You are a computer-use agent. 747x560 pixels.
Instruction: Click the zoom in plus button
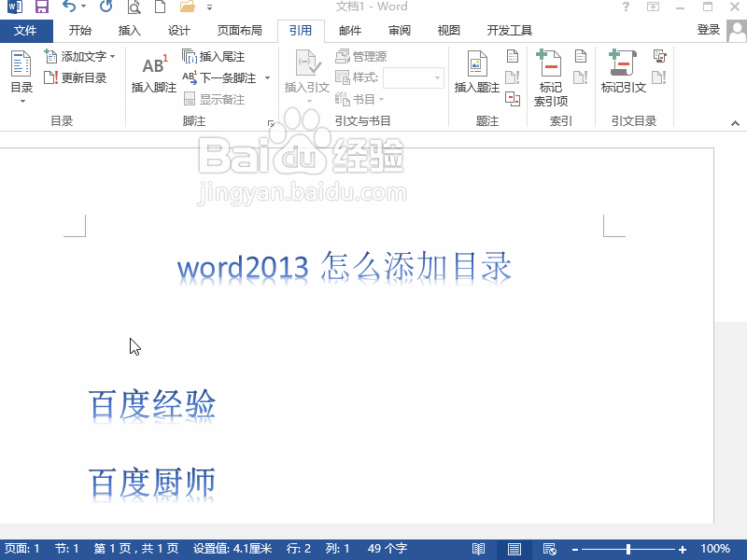pyautogui.click(x=683, y=549)
